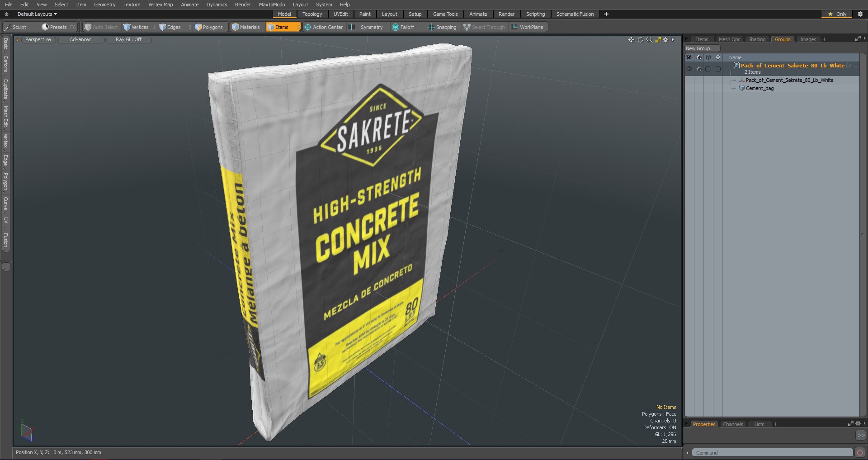
Task: Toggle the second checkbox of the Pack_of_Cement group
Action: pos(718,69)
